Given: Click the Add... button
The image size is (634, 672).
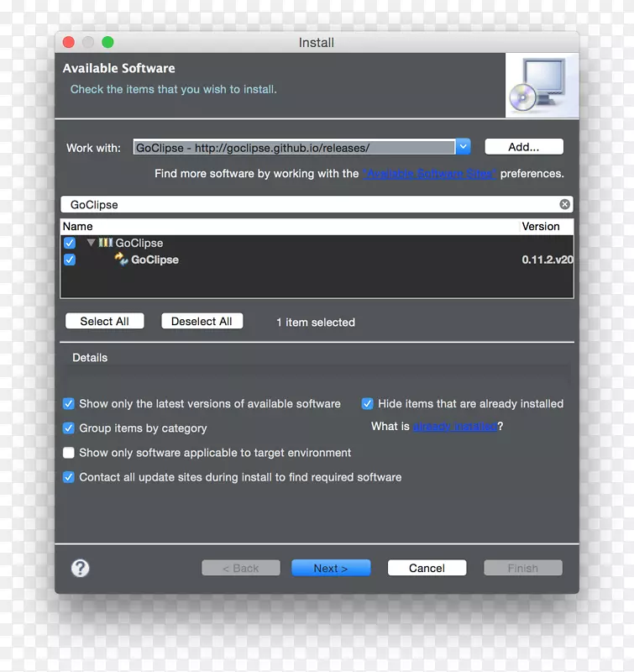Looking at the screenshot, I should (x=523, y=147).
